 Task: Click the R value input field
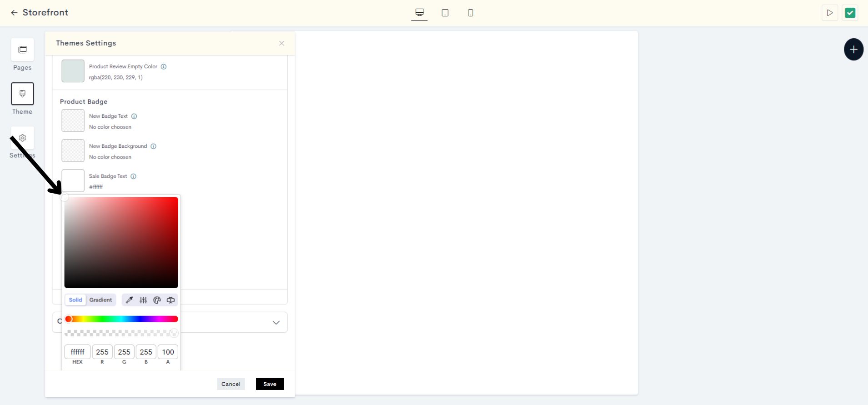click(102, 352)
